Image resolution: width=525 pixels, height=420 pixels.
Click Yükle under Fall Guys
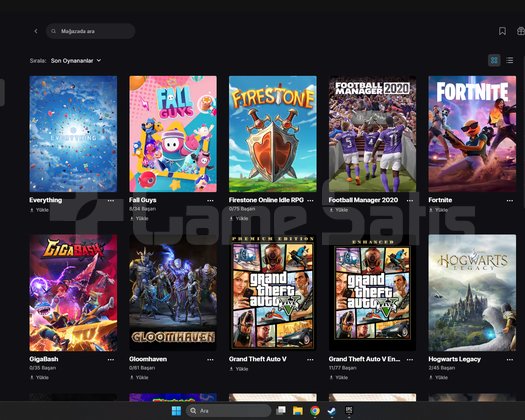[139, 218]
